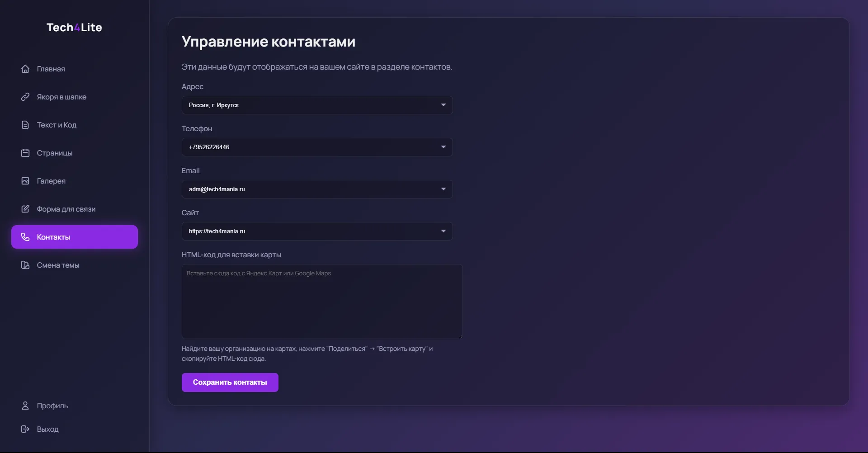Click the logout icon beside Выход
Screen dimensions: 868x453
(x=25, y=429)
